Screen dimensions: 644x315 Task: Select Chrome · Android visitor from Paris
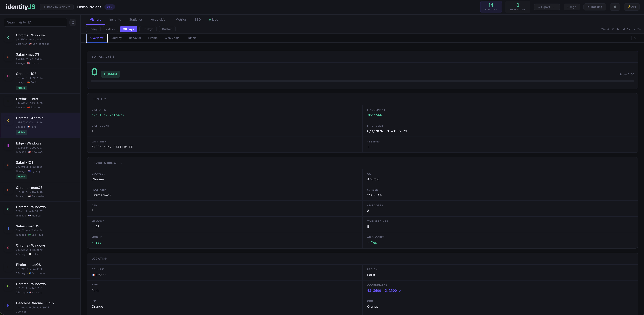click(40, 125)
